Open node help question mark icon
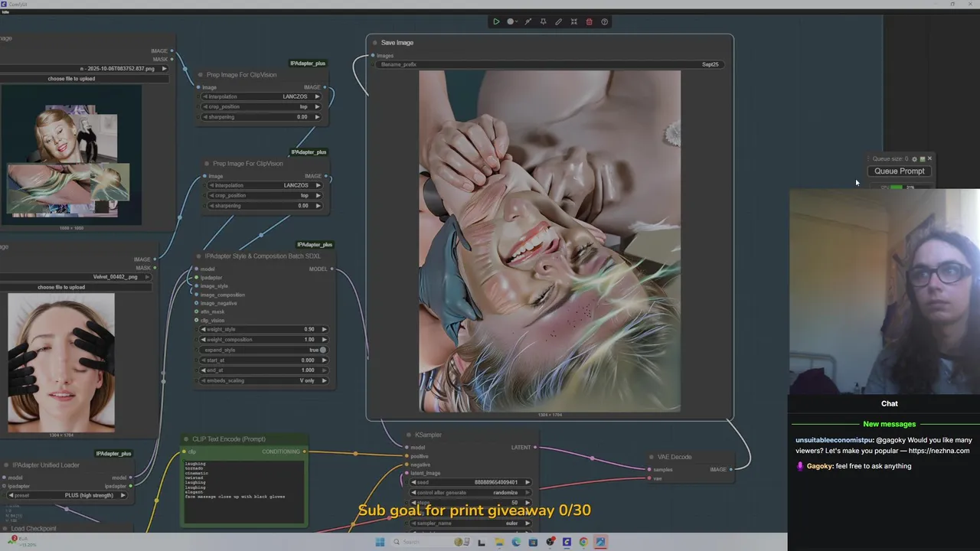Viewport: 980px width, 551px height. (604, 21)
